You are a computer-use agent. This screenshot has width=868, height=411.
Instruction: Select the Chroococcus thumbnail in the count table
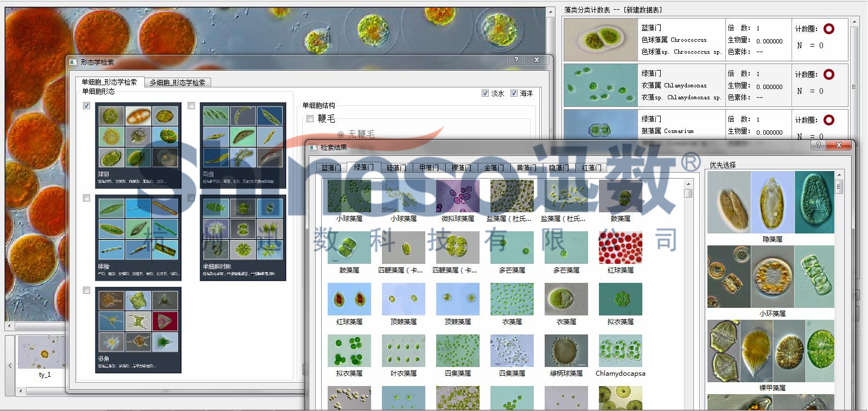pyautogui.click(x=601, y=40)
